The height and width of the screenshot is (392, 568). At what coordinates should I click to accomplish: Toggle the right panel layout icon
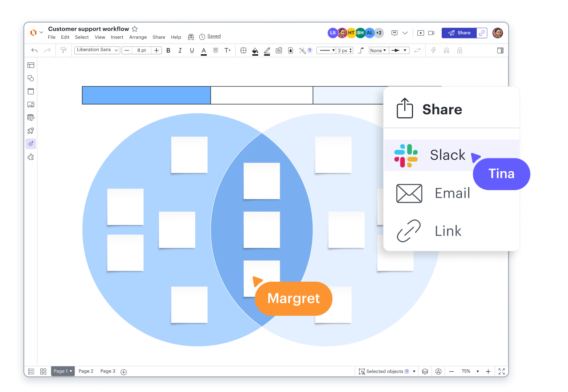[500, 50]
